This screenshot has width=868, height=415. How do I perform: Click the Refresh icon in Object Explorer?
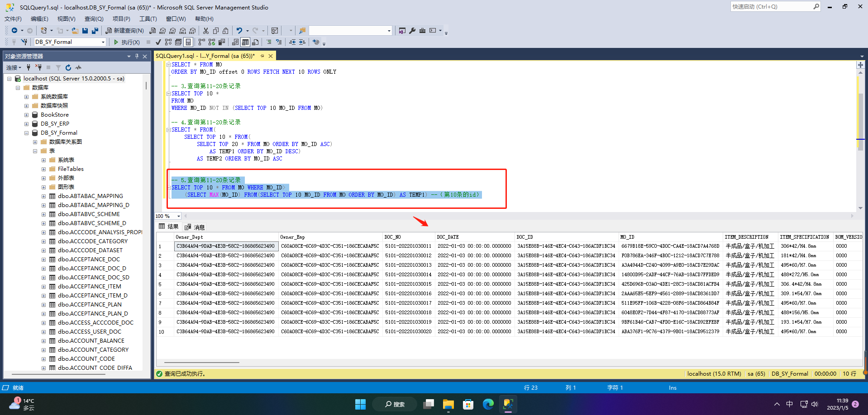coord(68,67)
